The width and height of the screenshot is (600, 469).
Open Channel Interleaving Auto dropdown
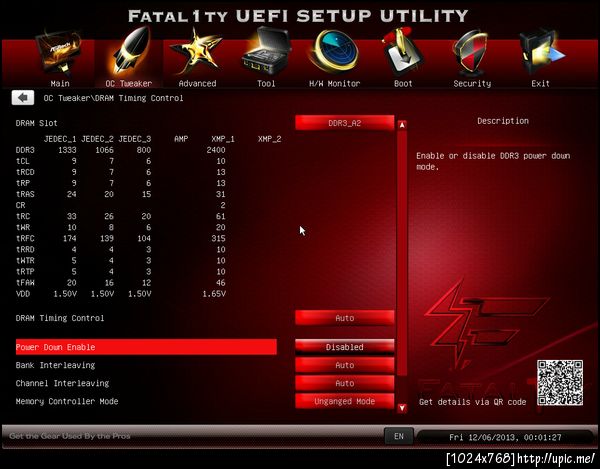click(x=344, y=383)
